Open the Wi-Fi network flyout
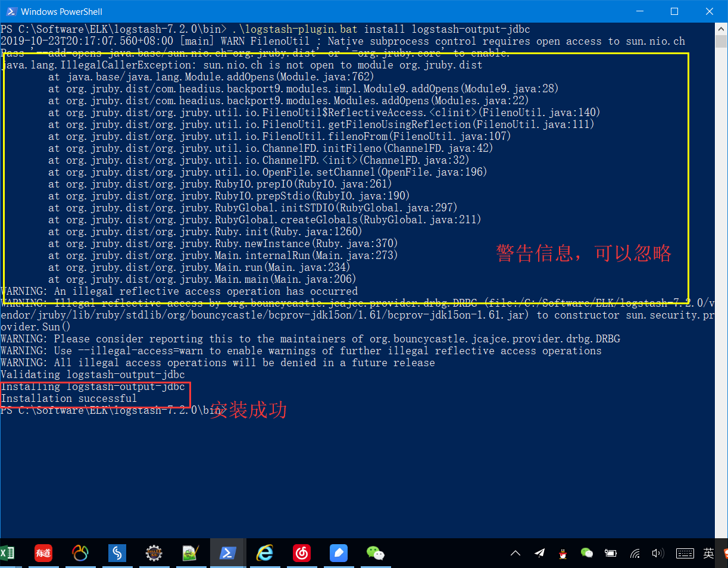 635,554
